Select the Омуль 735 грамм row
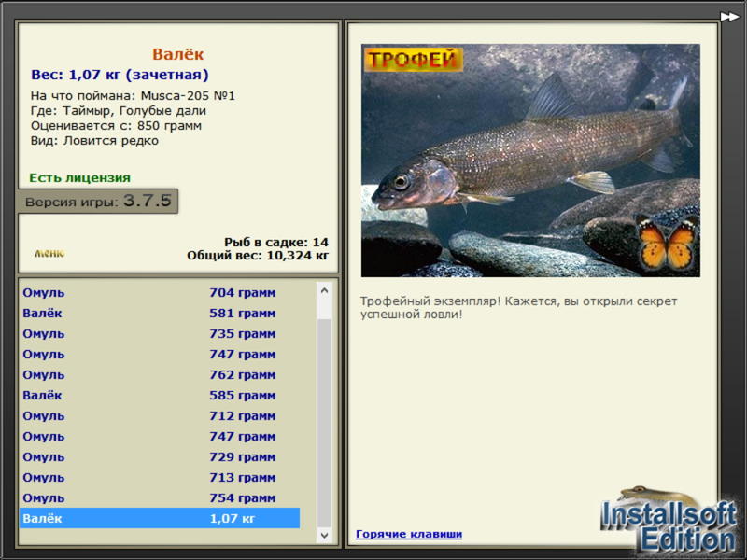The height and width of the screenshot is (560, 747). point(160,333)
